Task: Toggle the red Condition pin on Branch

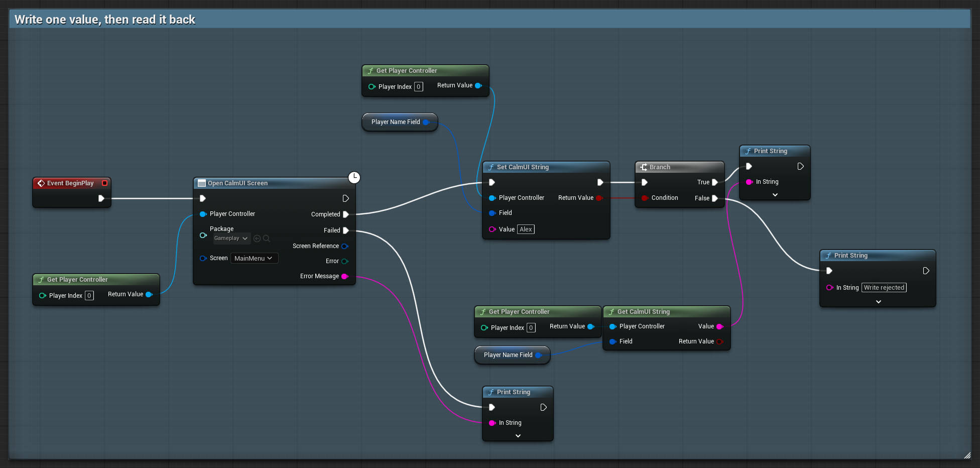Action: pos(645,198)
